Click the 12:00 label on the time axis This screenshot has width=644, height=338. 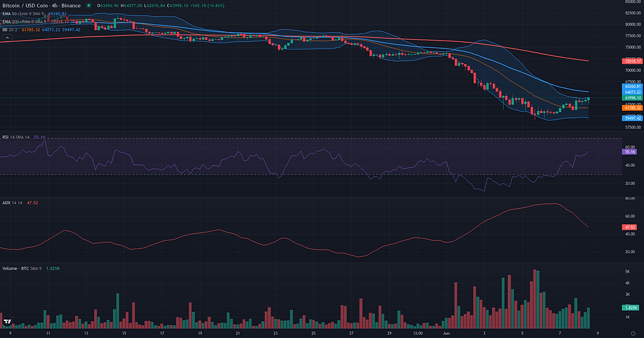[x=418, y=333]
